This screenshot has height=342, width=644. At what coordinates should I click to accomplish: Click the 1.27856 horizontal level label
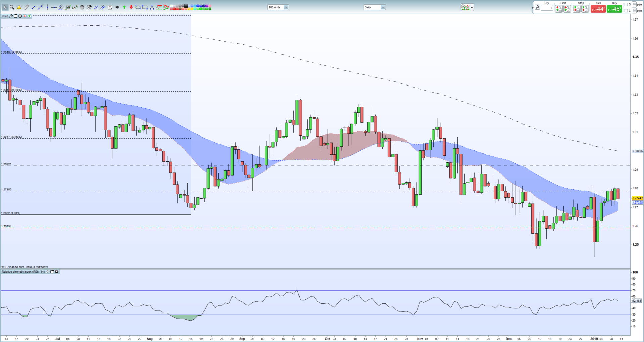pos(6,190)
